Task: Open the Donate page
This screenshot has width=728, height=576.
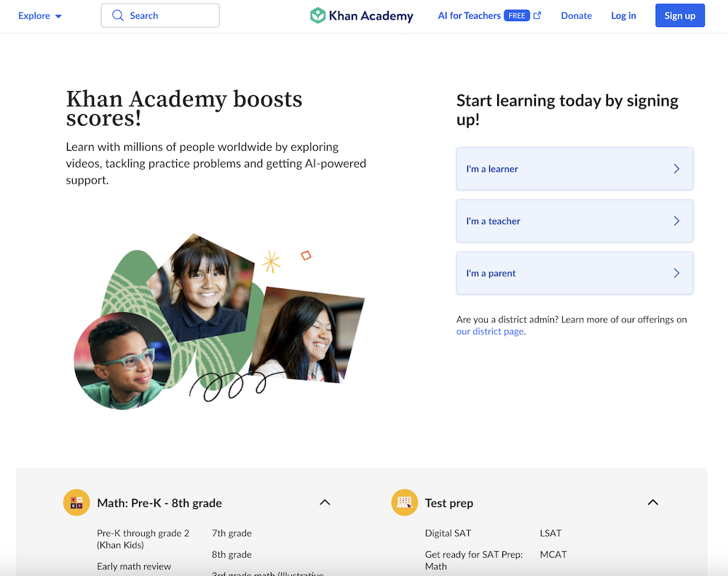Action: (x=576, y=16)
